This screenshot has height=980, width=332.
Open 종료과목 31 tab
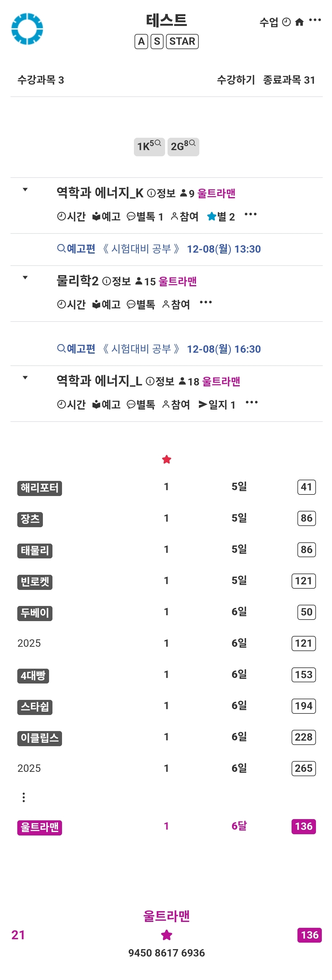(289, 80)
